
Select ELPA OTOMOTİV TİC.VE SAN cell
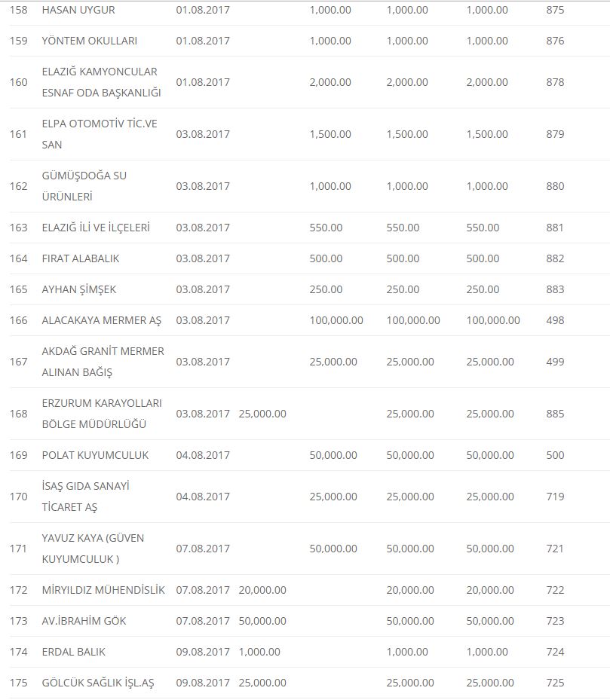[100, 134]
